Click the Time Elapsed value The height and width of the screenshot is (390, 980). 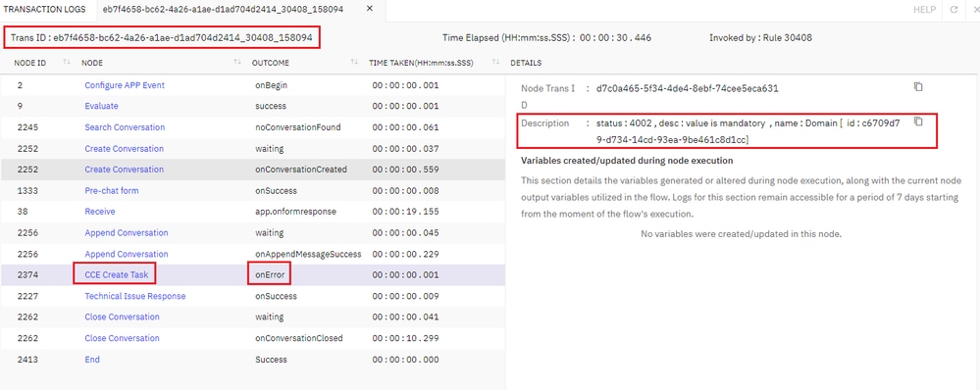tap(615, 38)
